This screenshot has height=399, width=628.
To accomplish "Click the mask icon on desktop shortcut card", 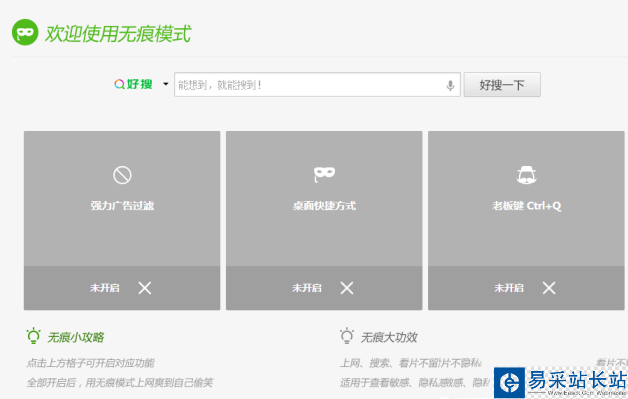I will [x=324, y=174].
